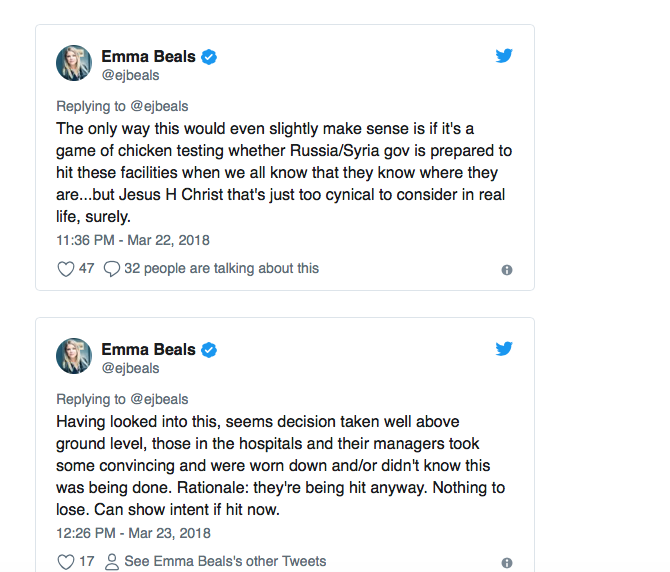This screenshot has height=572, width=670.
Task: Open 'See Emma Beals's other Tweets'
Action: pos(225,561)
